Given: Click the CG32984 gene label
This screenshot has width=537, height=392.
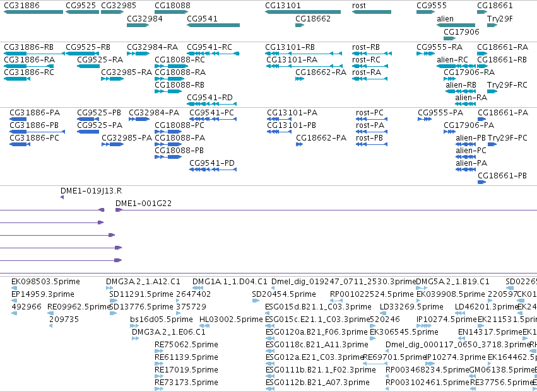Looking at the screenshot, I should [145, 18].
